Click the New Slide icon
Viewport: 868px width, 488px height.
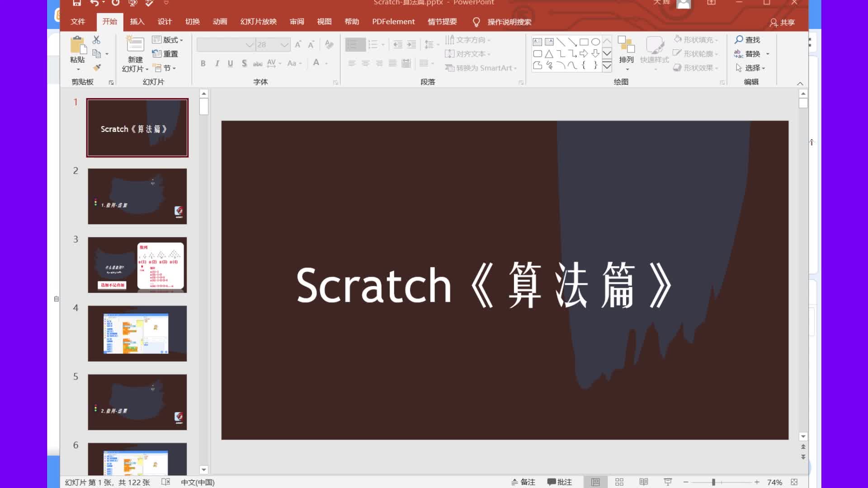point(135,44)
